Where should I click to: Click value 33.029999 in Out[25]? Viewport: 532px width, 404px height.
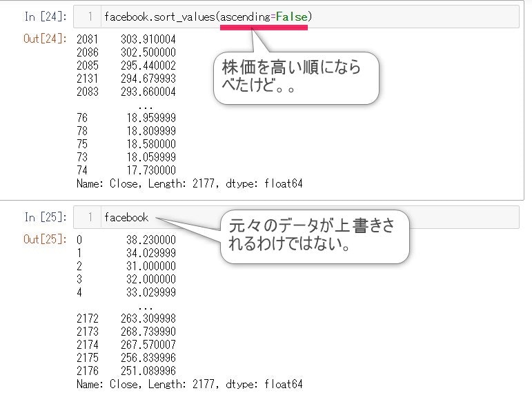pyautogui.click(x=151, y=292)
